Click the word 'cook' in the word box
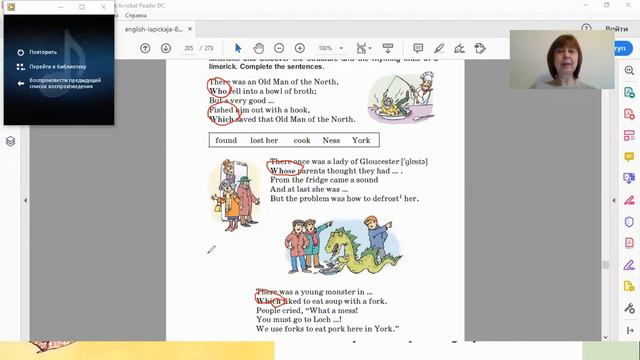Screen dimensions: 640x360 coord(302,140)
